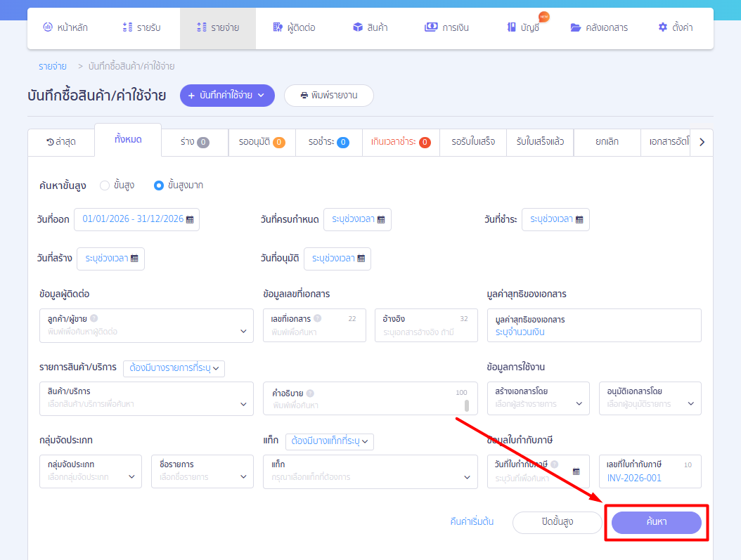The height and width of the screenshot is (560, 741).
Task: Open the calendar icon for วันที่ออก date range
Action: tap(190, 219)
